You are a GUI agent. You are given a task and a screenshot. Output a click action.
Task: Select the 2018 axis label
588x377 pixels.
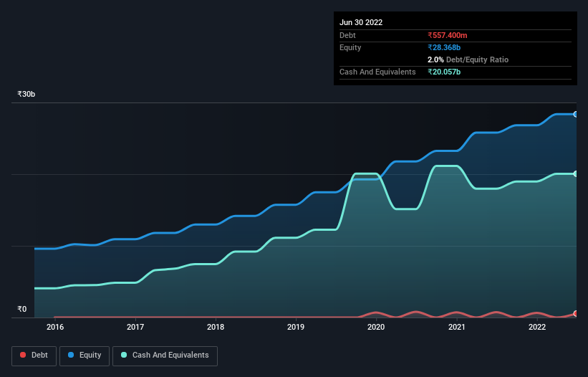pyautogui.click(x=216, y=327)
